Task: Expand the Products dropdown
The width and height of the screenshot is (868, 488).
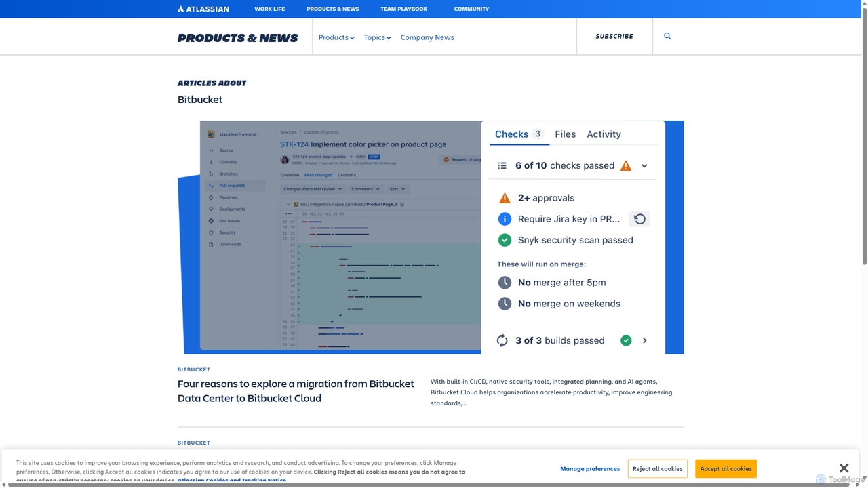Action: click(x=336, y=37)
